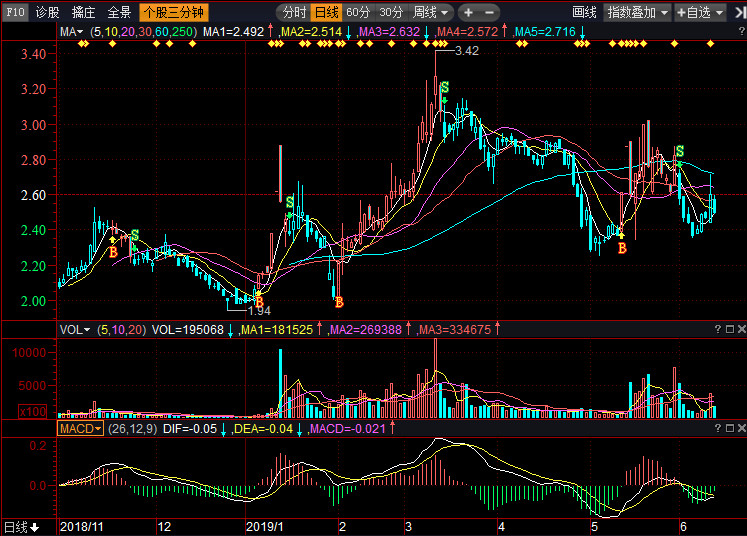Zoom out chart with the minus button
Viewport: 747px width, 536px height.
[490, 13]
